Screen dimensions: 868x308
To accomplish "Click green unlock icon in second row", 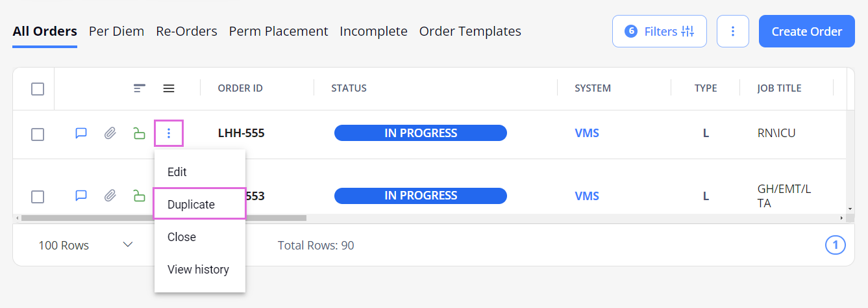I will coord(139,196).
